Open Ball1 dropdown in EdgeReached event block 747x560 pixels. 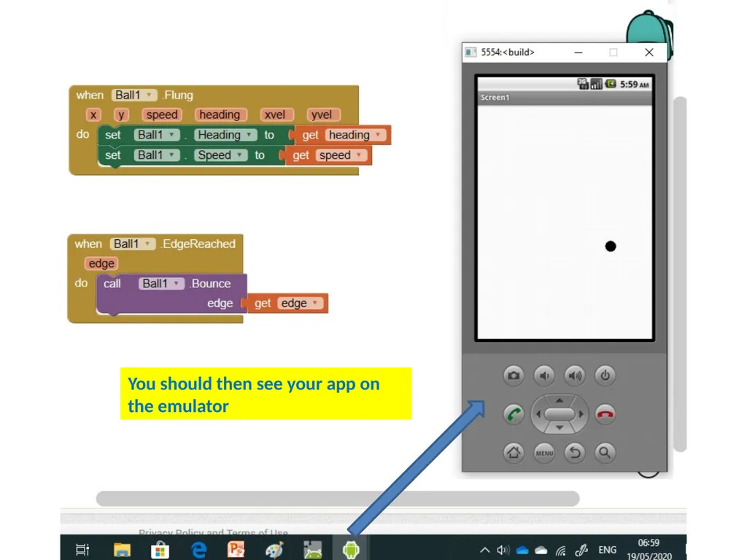(133, 244)
